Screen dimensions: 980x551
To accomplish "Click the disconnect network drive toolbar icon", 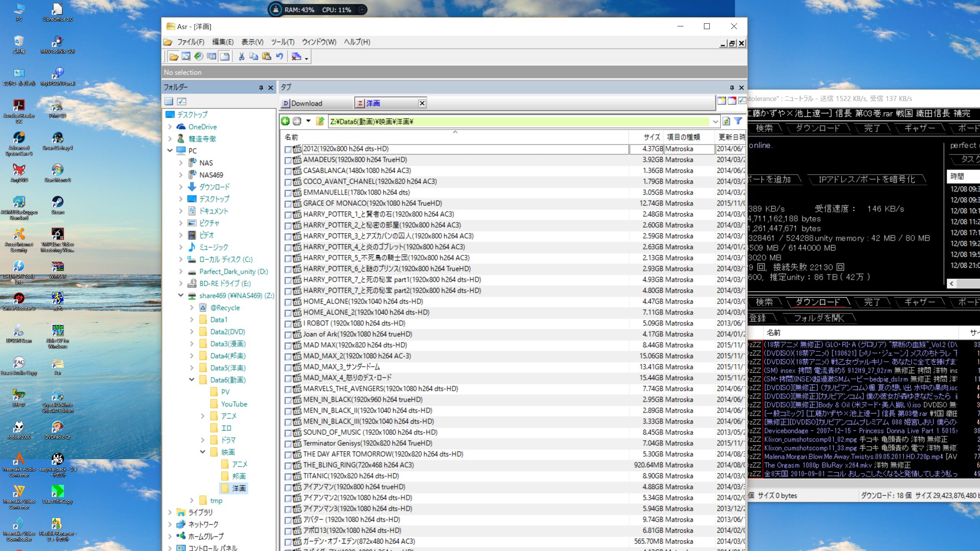I will pos(296,57).
